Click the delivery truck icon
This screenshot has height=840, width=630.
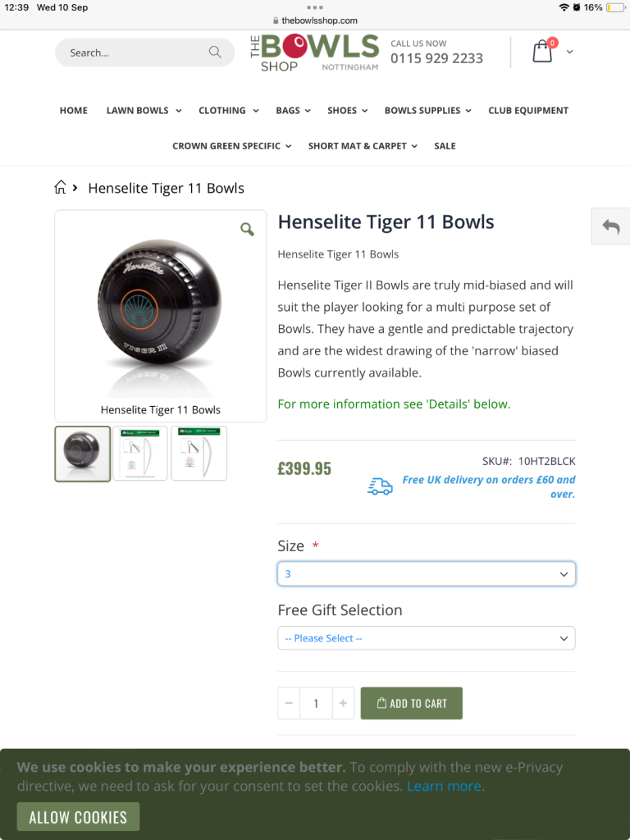point(380,486)
